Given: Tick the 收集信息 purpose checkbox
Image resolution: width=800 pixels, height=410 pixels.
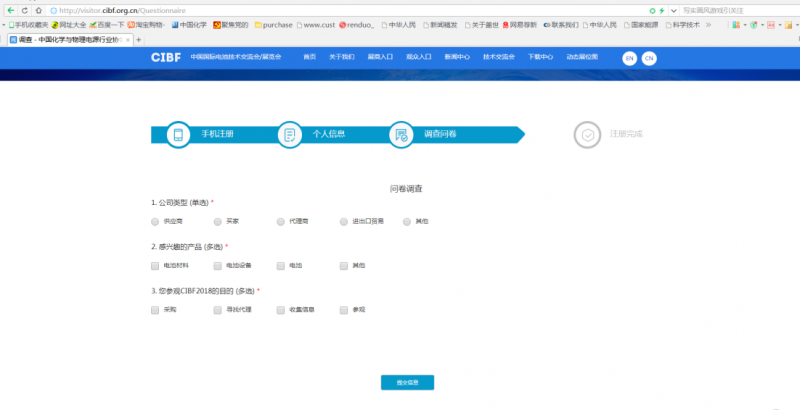Looking at the screenshot, I should click(x=281, y=310).
